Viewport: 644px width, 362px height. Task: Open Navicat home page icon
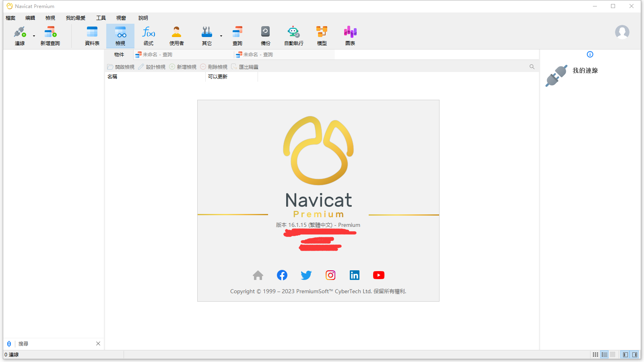[x=258, y=275]
